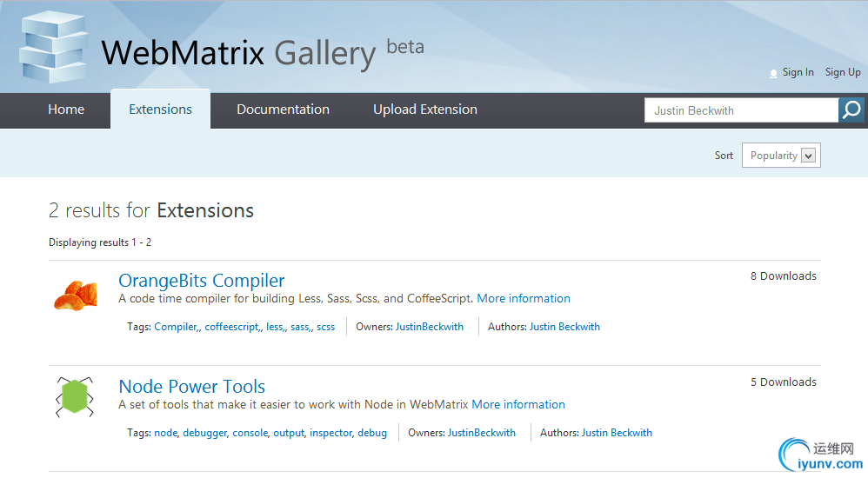Open OrangeBits author Justin Beckwith link
The image size is (868, 478).
click(x=564, y=327)
